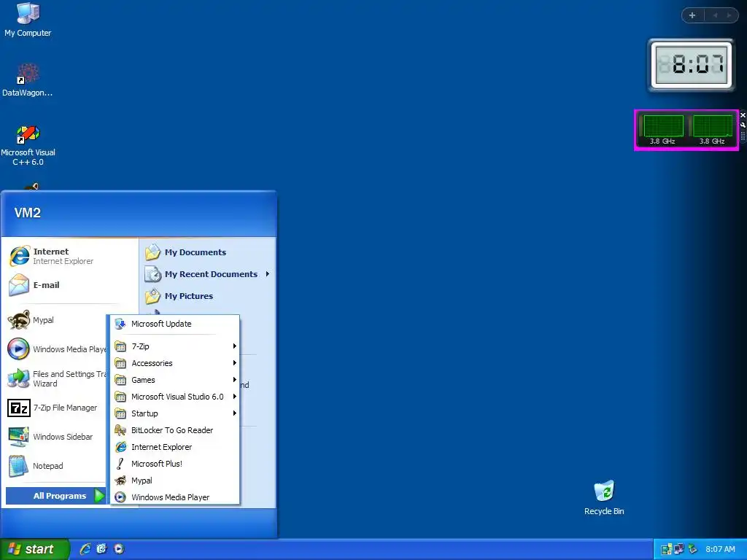747x560 pixels.
Task: Close the CPU meter gadget
Action: click(x=743, y=115)
